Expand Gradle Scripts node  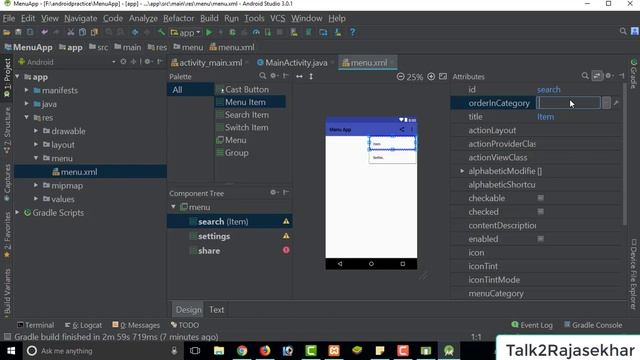pyautogui.click(x=17, y=212)
